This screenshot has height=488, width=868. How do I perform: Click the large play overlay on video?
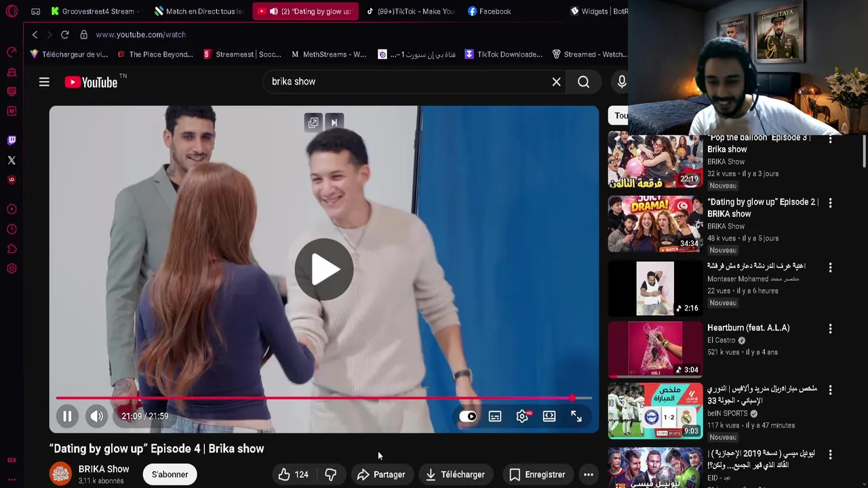324,269
